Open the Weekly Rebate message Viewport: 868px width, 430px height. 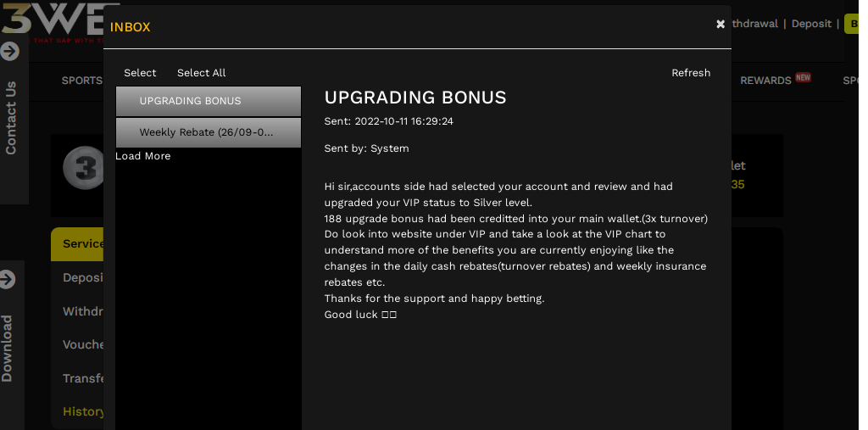209,132
